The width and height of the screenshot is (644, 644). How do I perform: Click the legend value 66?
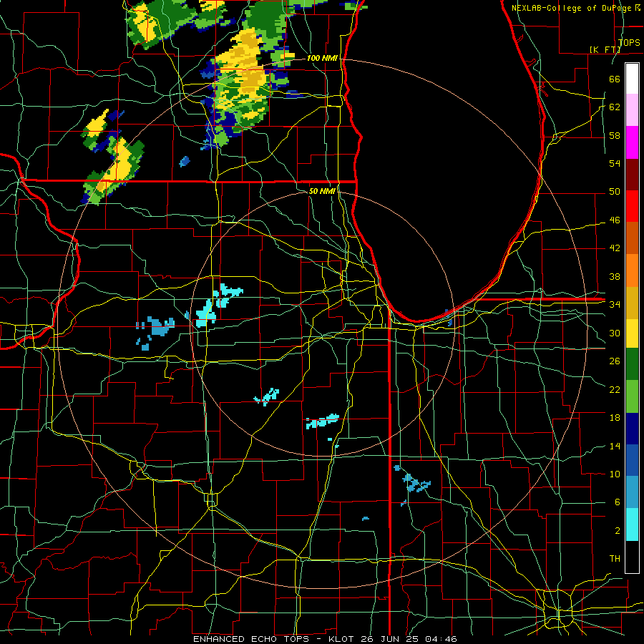615,79
